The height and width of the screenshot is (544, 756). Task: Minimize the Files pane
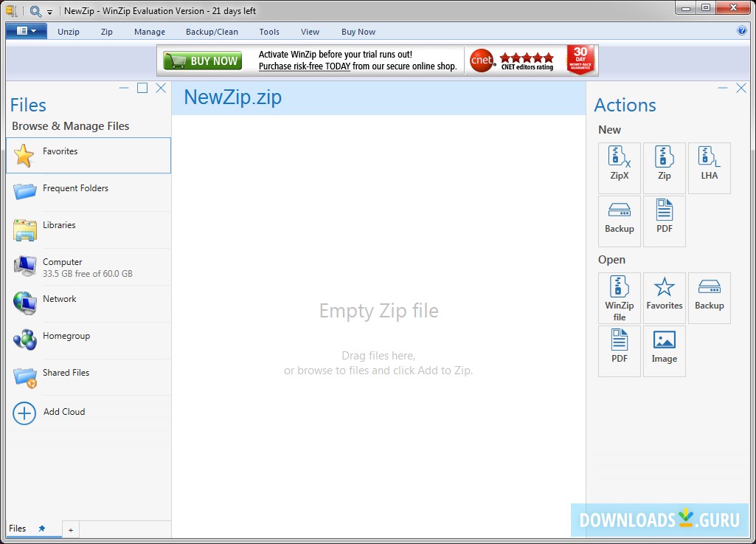(x=124, y=88)
